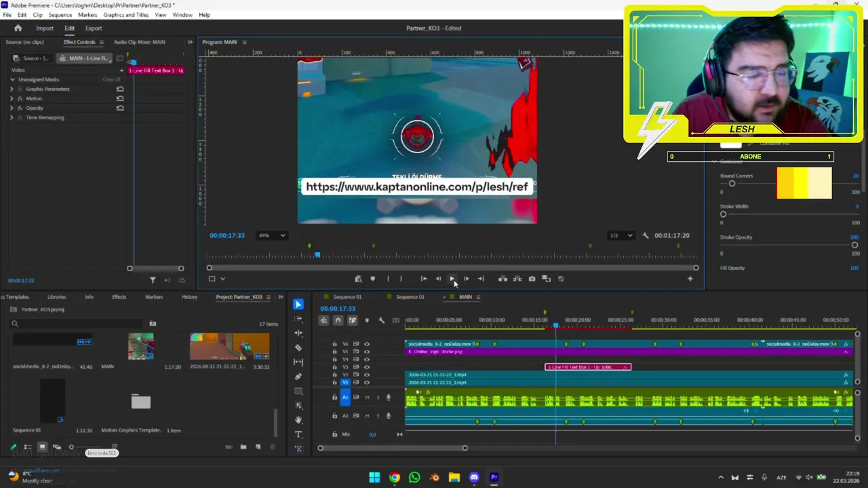
Task: Open playback resolution 1/2 dropdown
Action: (620, 235)
